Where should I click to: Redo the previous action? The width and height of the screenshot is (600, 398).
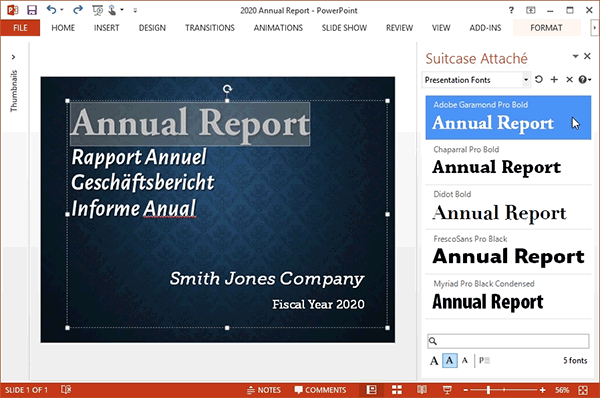tap(78, 10)
